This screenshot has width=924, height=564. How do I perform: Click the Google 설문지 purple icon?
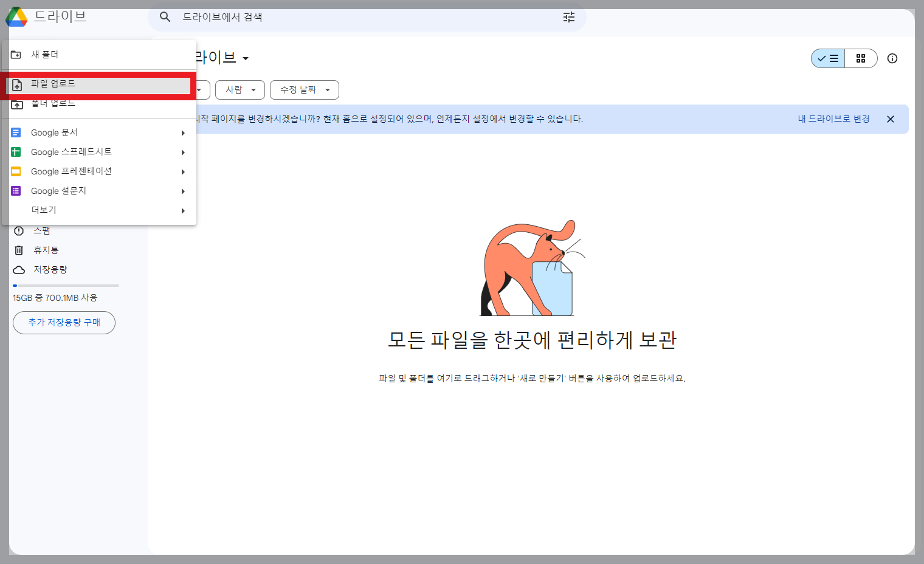(x=16, y=191)
